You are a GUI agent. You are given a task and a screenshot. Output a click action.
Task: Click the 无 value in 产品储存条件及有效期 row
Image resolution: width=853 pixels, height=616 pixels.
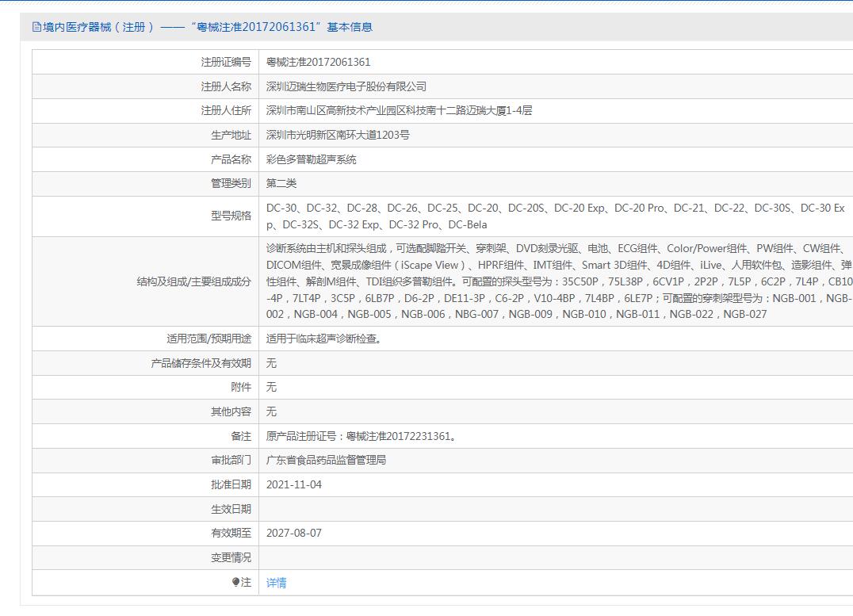(271, 363)
